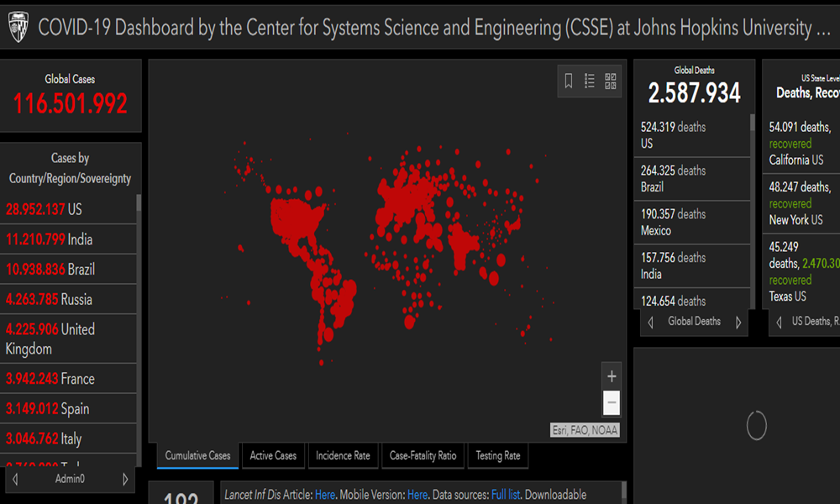Image resolution: width=840 pixels, height=504 pixels.
Task: Click left arrow next to US Deaths
Action: pos(779,322)
